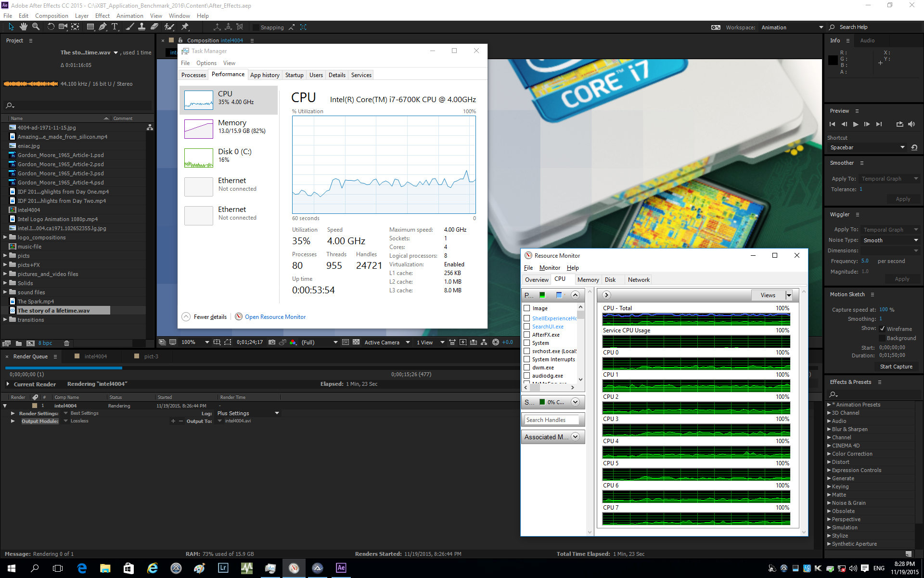Check the AfterFX.exe process checkbox
This screenshot has width=924, height=578.
(527, 335)
